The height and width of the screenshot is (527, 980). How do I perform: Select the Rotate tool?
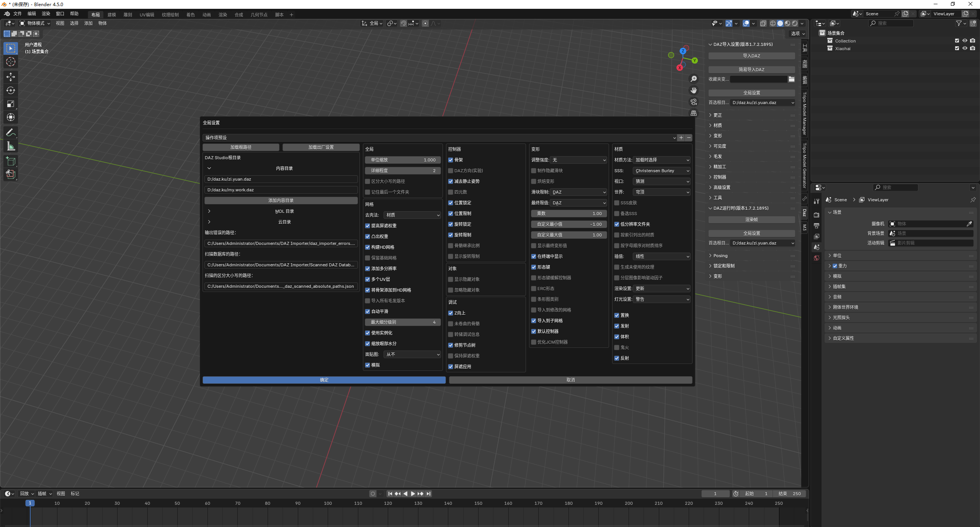coord(11,90)
